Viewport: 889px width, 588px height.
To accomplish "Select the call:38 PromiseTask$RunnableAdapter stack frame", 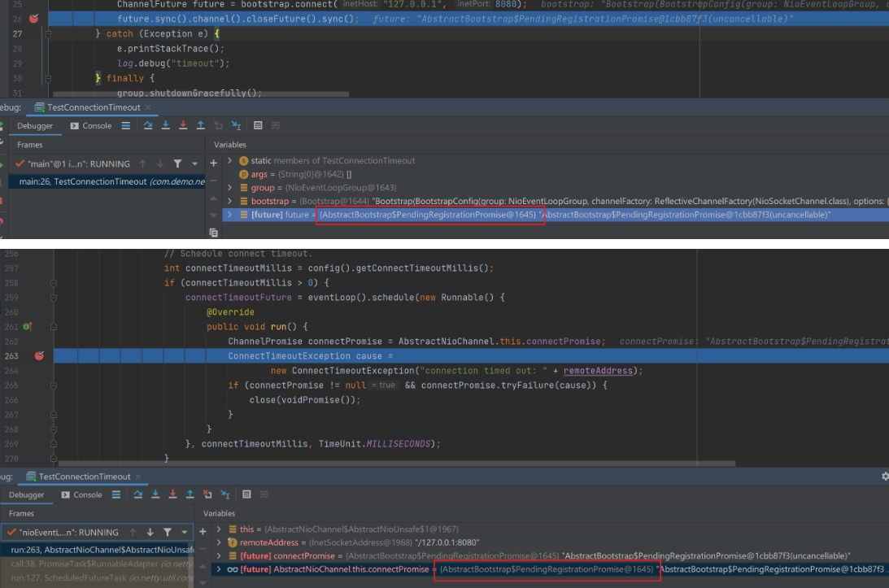I will coord(98,564).
